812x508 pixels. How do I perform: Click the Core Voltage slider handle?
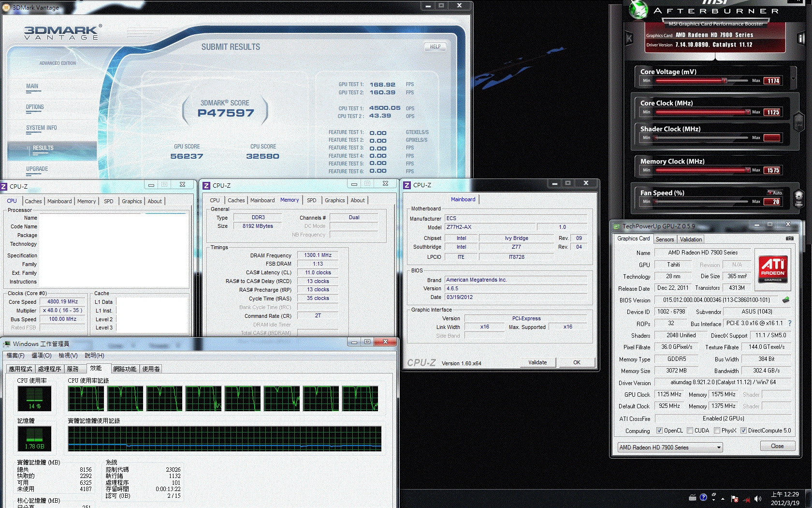(724, 80)
